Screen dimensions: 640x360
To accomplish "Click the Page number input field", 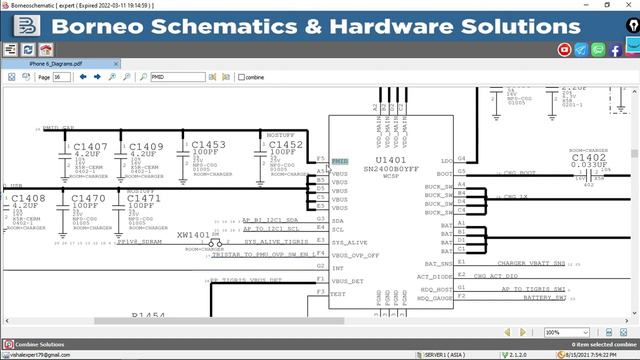I will coord(62,77).
